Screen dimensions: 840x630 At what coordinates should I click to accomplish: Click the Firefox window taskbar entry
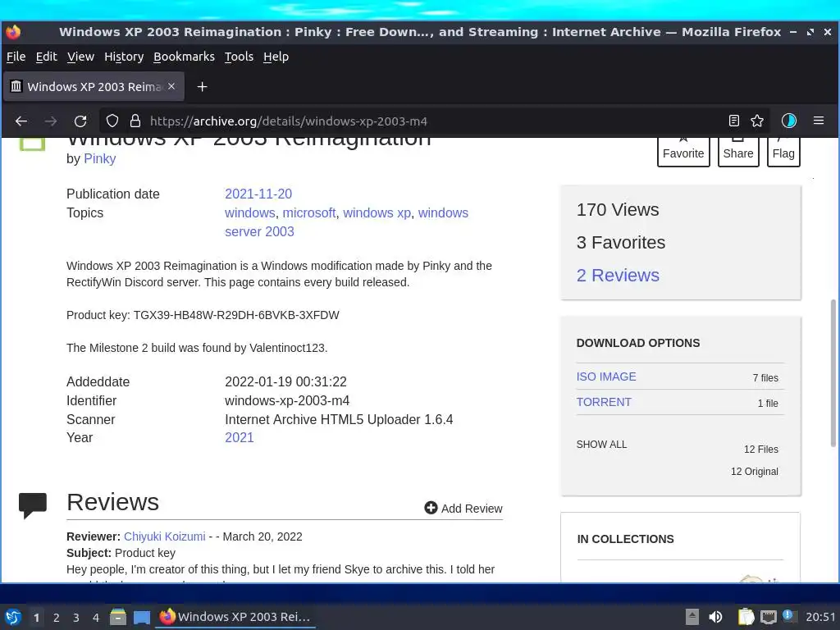235,617
